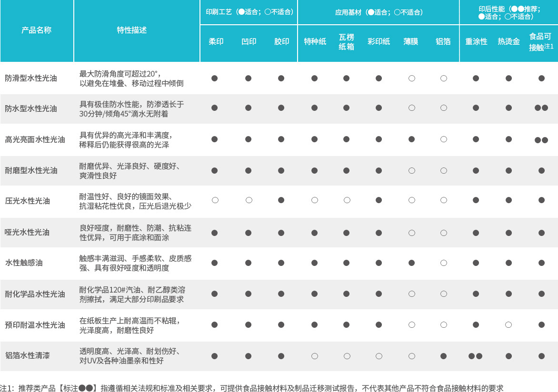Image resolution: width=558 pixels, height=392 pixels.
Task: Click the 应用基材 header group
Action: (x=379, y=12)
